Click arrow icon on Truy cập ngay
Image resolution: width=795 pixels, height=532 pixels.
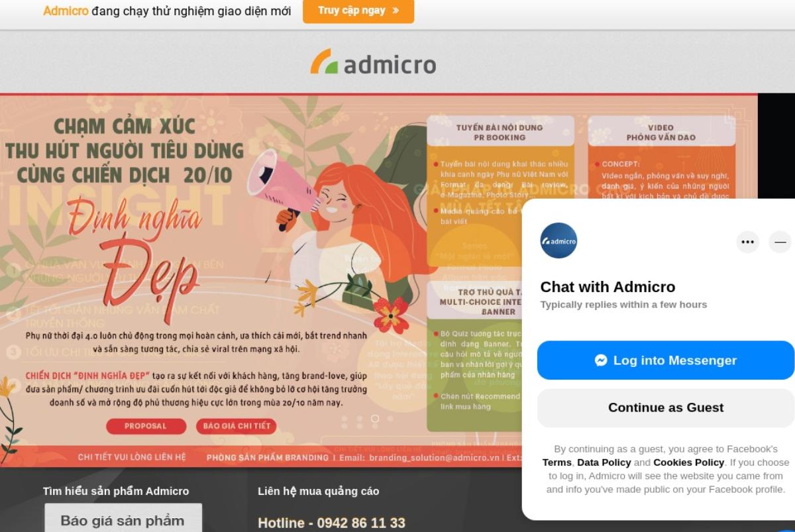coord(396,11)
